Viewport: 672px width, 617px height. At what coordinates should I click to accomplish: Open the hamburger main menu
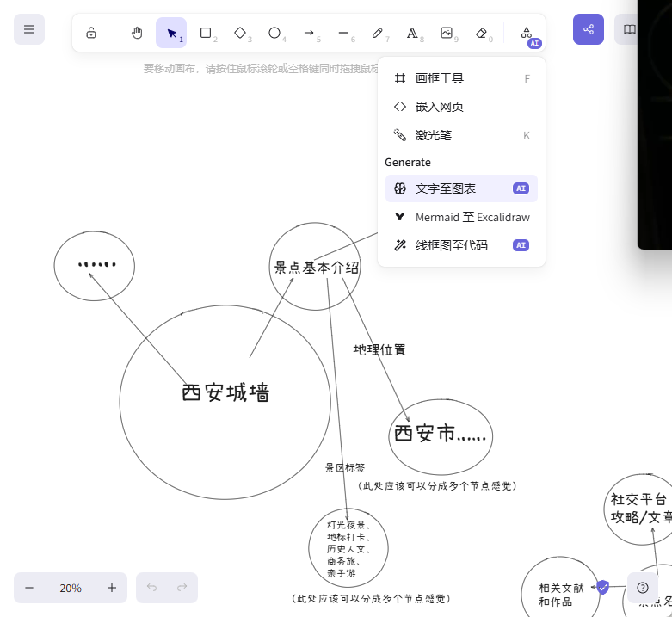(29, 29)
